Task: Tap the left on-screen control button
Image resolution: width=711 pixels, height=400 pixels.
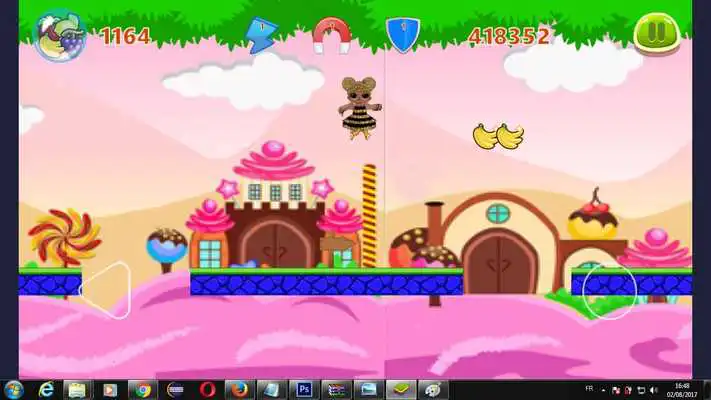Action: [x=106, y=290]
